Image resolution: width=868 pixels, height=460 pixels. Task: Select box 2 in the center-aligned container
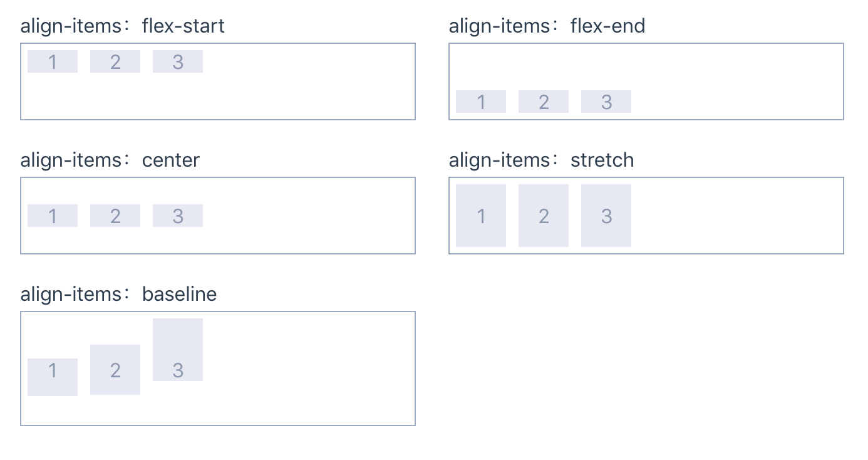point(115,216)
